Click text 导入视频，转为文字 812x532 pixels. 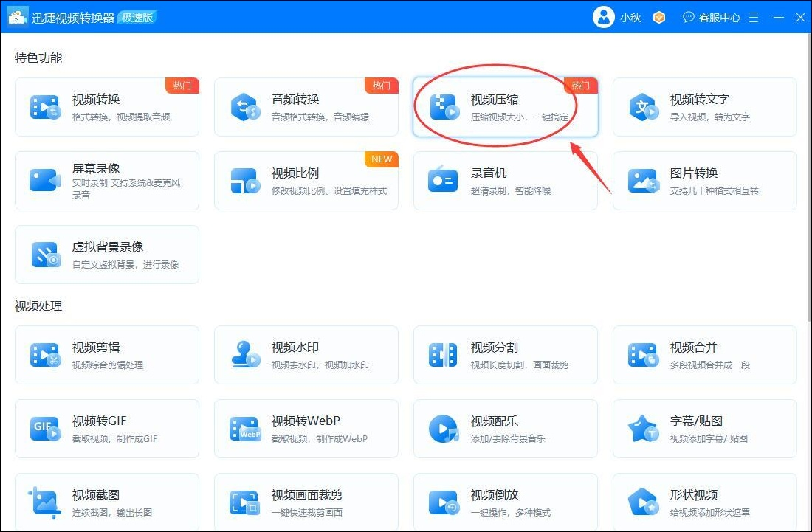tap(709, 117)
